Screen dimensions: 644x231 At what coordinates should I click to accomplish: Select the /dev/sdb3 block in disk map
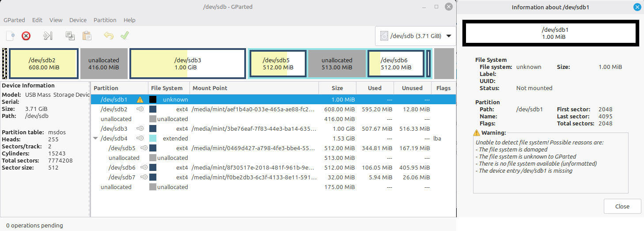click(x=187, y=64)
